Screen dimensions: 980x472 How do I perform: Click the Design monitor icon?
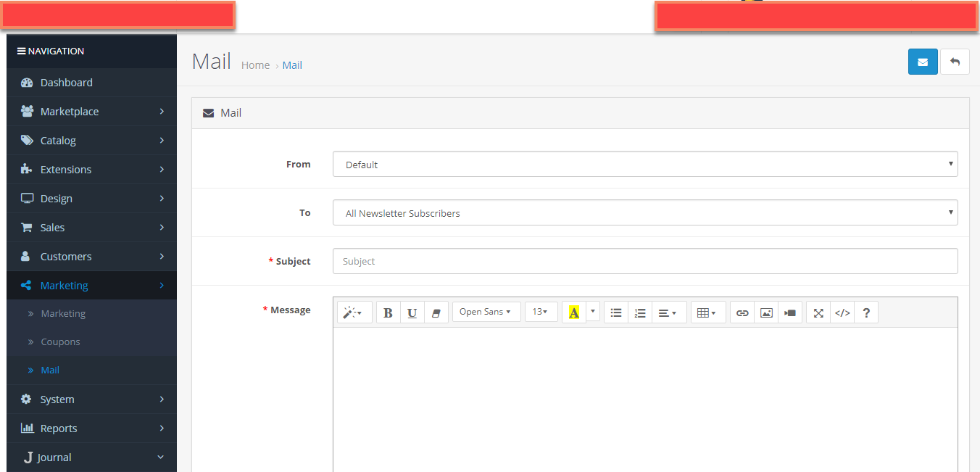27,199
